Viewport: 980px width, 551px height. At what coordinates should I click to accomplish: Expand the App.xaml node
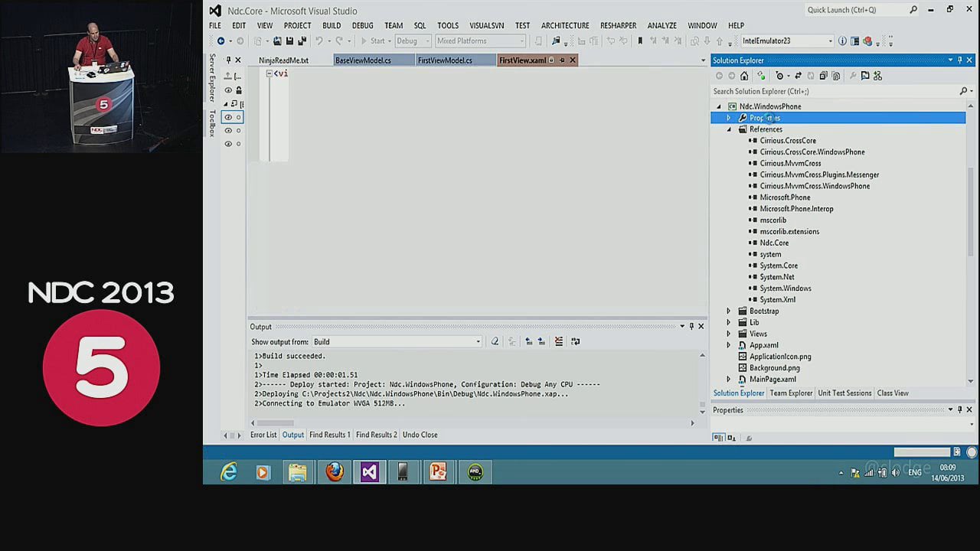click(729, 345)
